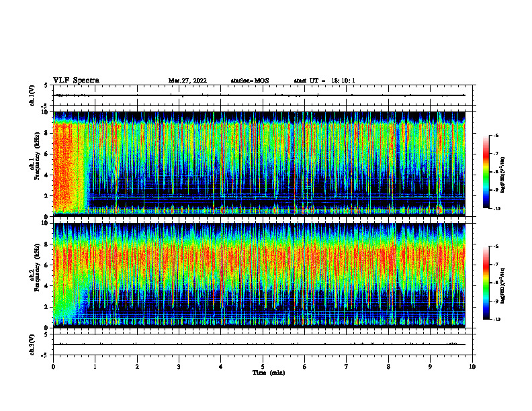Click ch.2 frequency tick label '4'

click(48, 286)
